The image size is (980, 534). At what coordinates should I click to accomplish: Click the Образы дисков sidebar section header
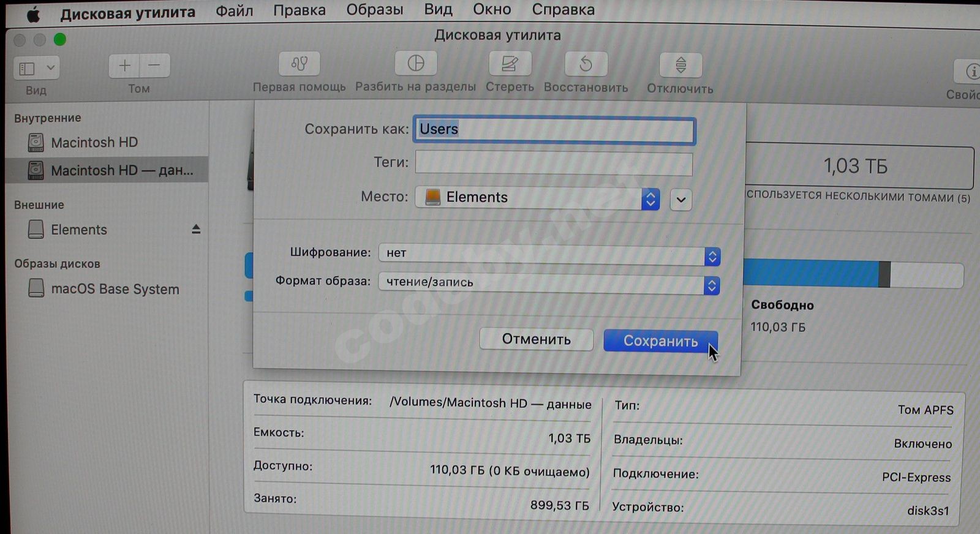pos(57,264)
